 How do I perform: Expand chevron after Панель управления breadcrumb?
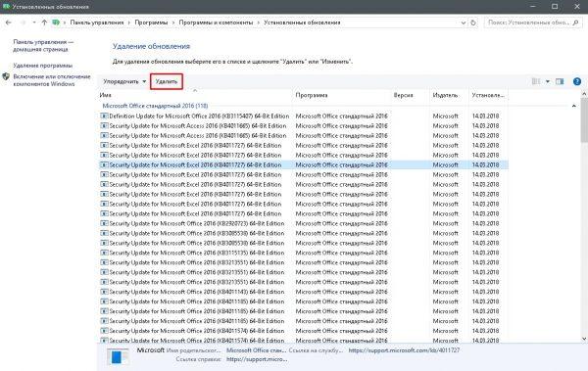pyautogui.click(x=129, y=23)
